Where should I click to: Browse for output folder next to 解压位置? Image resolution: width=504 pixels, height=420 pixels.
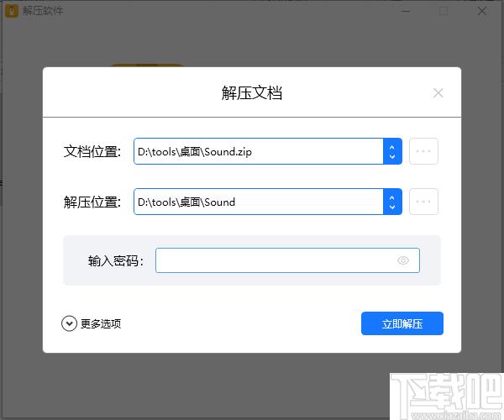coord(423,202)
